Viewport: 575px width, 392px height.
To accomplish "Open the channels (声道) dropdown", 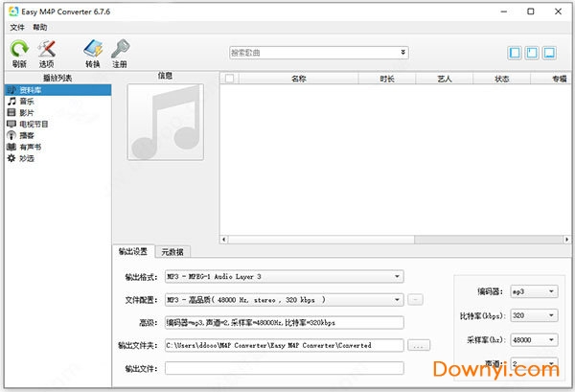I will pyautogui.click(x=535, y=363).
